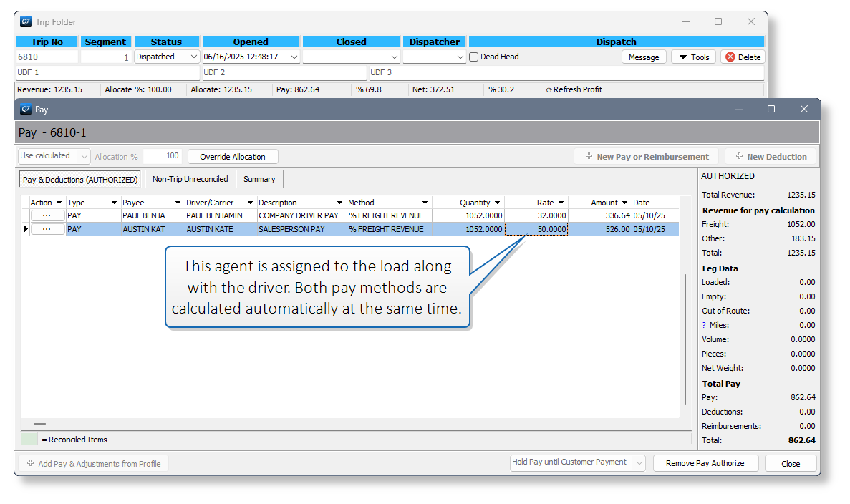The image size is (850, 504).
Task: Click the pay grid vertical scrollbar
Action: click(685, 339)
